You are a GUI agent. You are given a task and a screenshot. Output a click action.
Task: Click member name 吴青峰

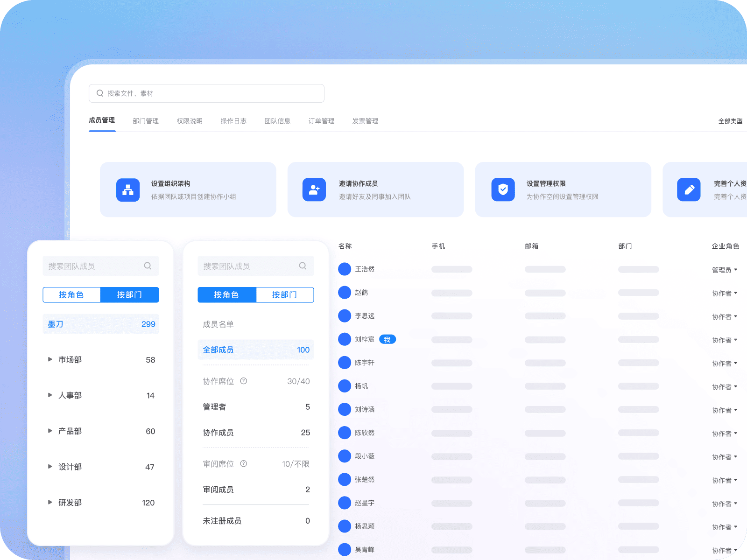click(x=365, y=550)
